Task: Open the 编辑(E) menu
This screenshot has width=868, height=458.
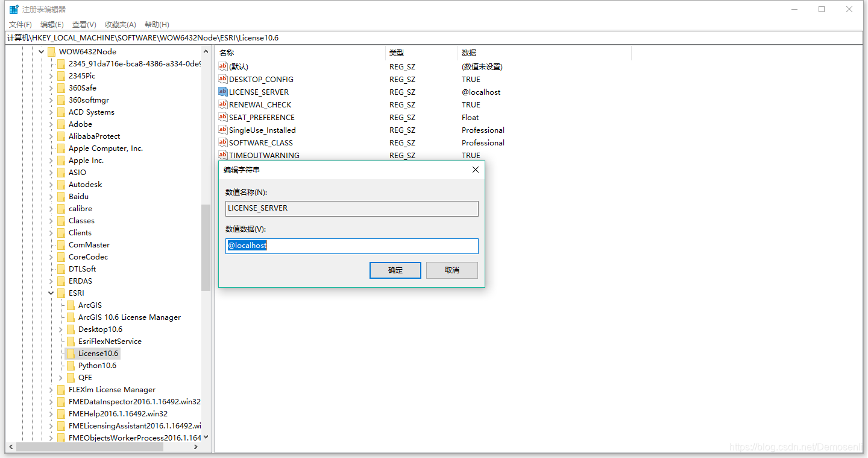Action: pyautogui.click(x=52, y=25)
